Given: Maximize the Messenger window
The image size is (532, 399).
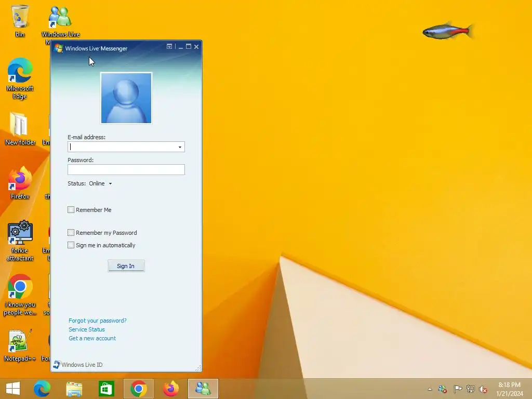Looking at the screenshot, I should [189, 46].
